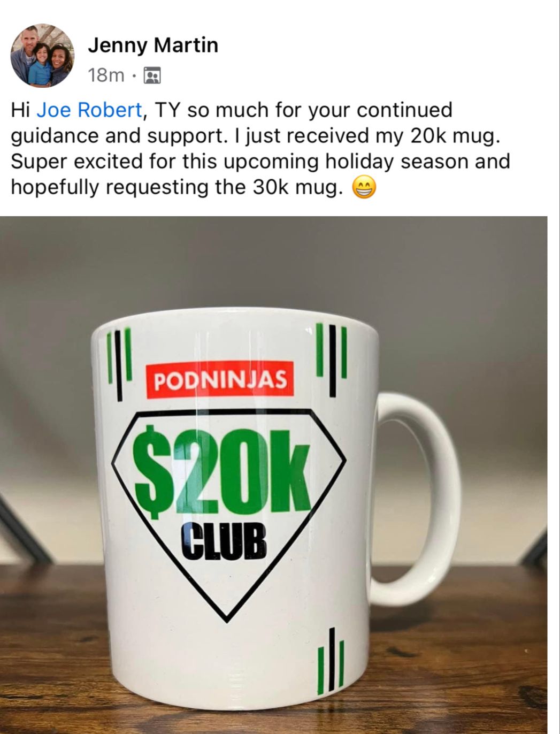The image size is (560, 734).
Task: Click the red PODNINJAS label on mug
Action: pyautogui.click(x=220, y=380)
